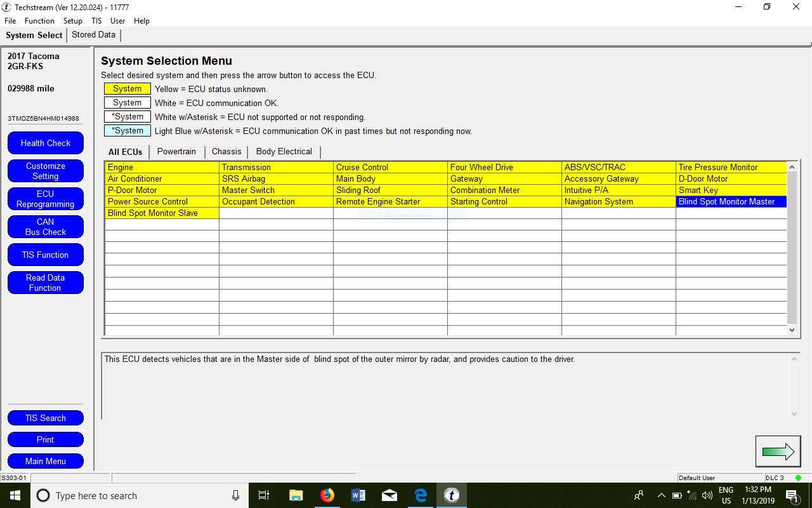This screenshot has height=508, width=812.
Task: Select Main Body ECU
Action: [x=390, y=179]
